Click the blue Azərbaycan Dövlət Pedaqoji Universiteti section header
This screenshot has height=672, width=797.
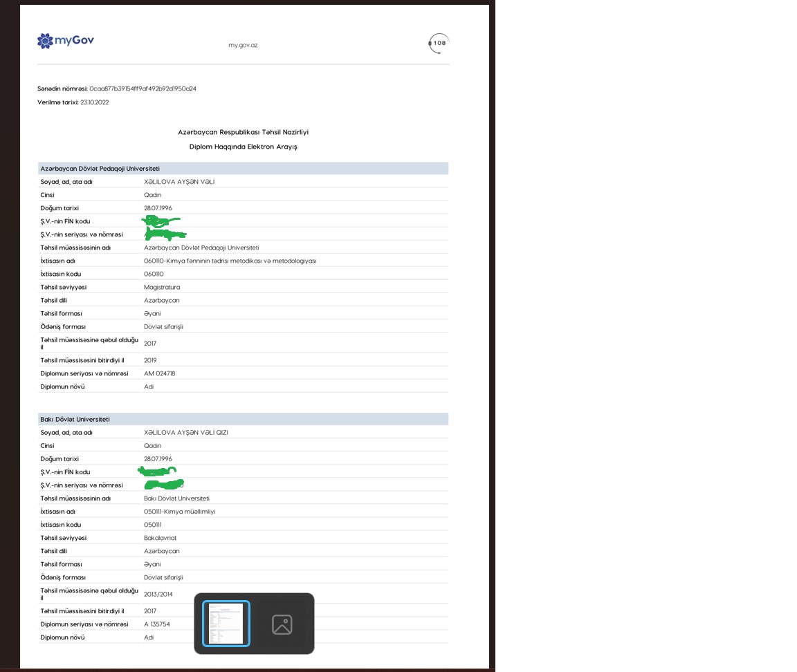point(243,169)
